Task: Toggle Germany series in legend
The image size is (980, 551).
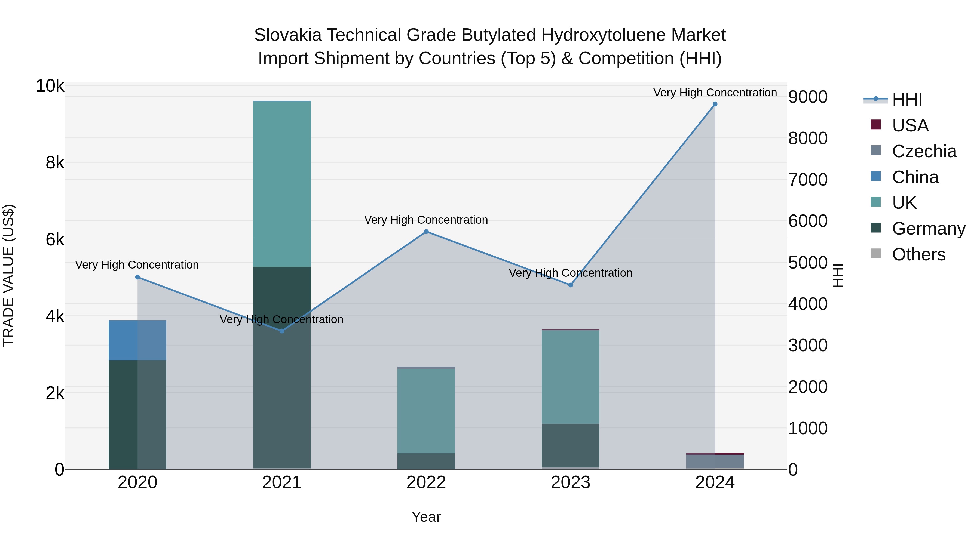Action: pyautogui.click(x=918, y=228)
